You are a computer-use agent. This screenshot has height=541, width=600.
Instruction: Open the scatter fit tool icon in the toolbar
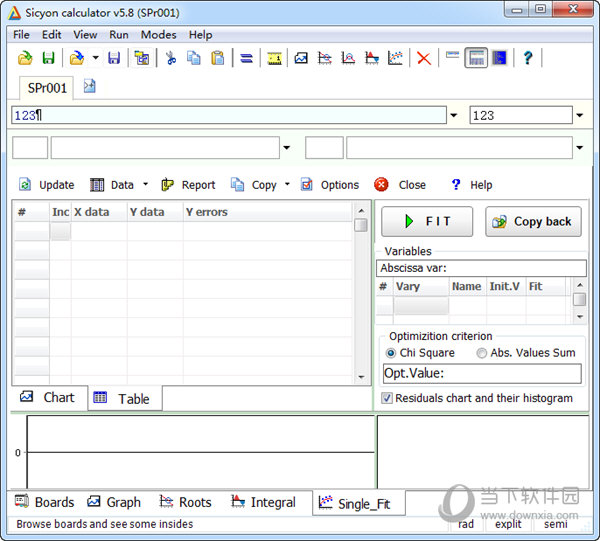(395, 58)
